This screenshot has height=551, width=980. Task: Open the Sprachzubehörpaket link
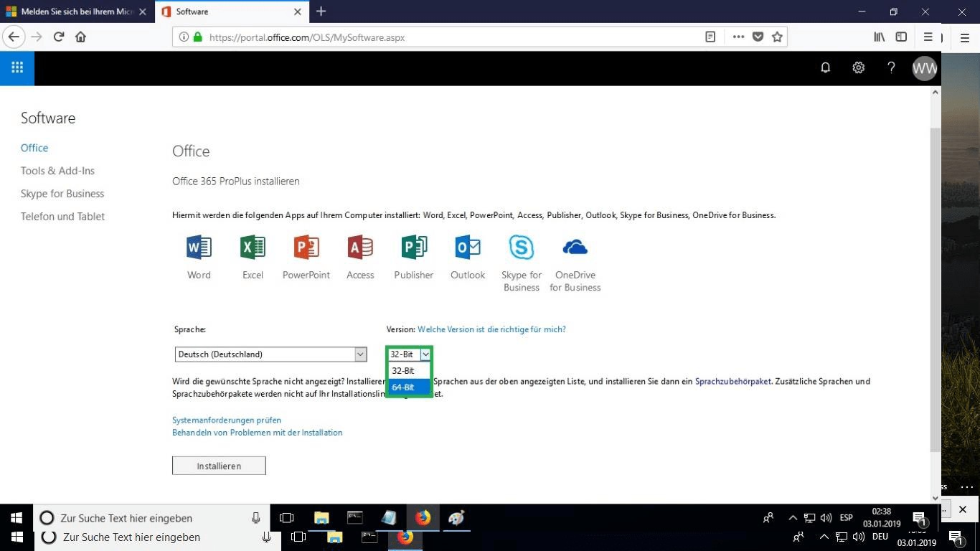732,382
